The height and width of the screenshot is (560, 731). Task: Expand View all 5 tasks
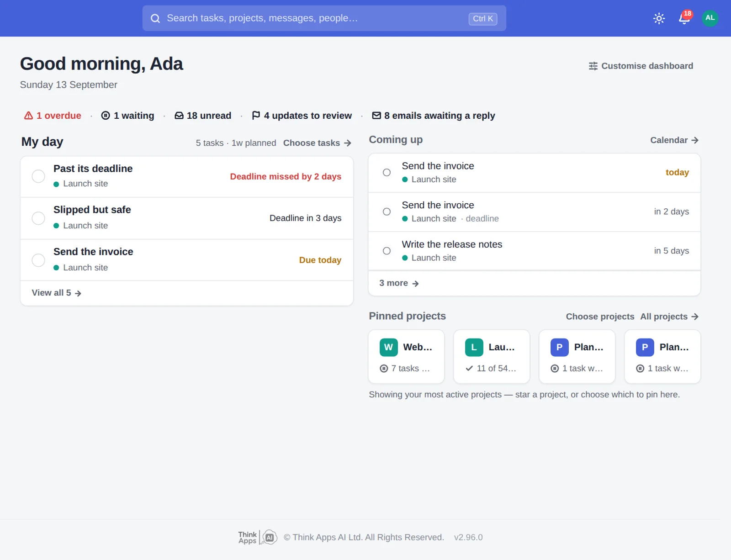(x=57, y=293)
